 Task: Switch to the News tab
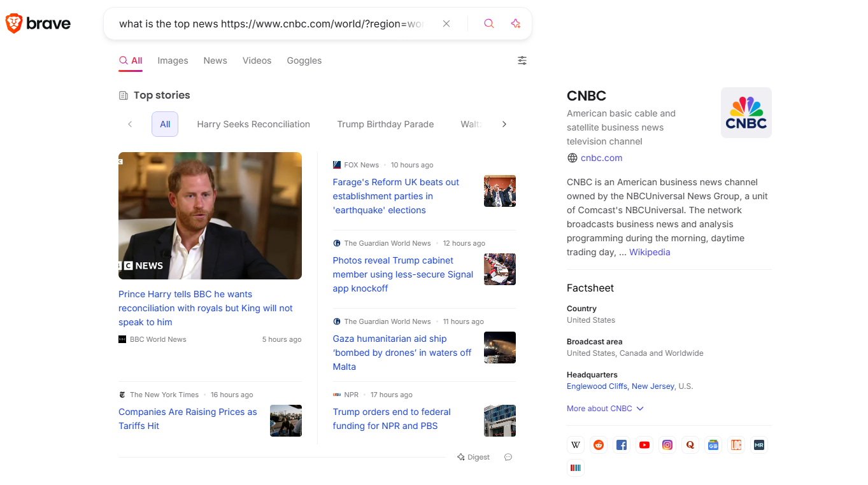215,60
